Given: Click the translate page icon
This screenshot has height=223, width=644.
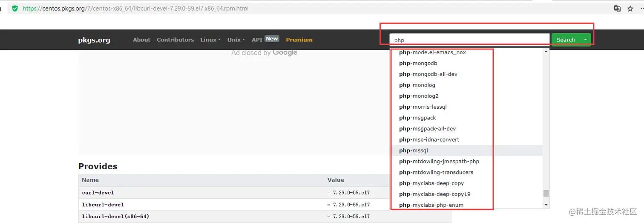Looking at the screenshot, I should pos(617,9).
